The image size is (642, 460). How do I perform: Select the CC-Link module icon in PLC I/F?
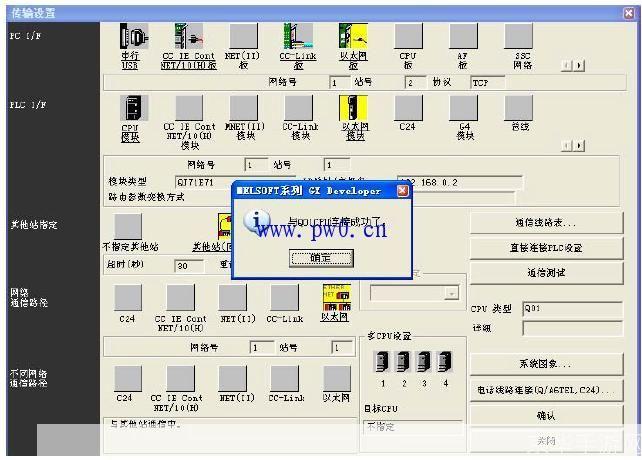(298, 108)
